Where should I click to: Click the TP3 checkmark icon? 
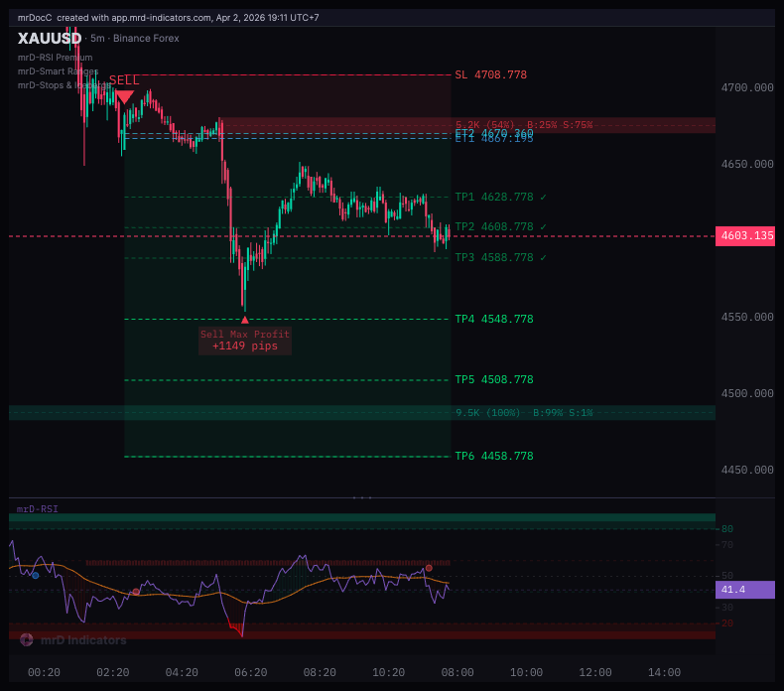[x=543, y=258]
